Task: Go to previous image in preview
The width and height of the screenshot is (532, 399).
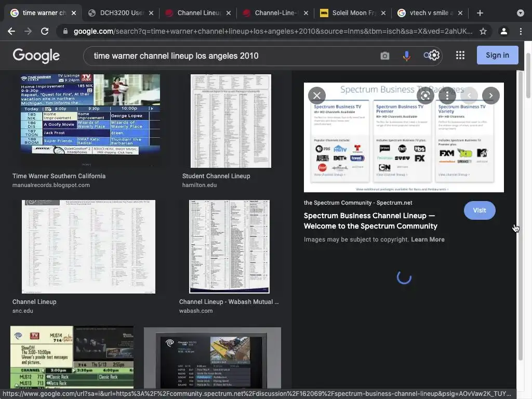Action: click(469, 96)
